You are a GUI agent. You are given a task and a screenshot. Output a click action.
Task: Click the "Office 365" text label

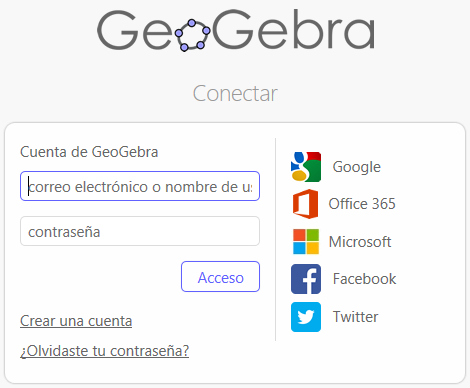[362, 204]
